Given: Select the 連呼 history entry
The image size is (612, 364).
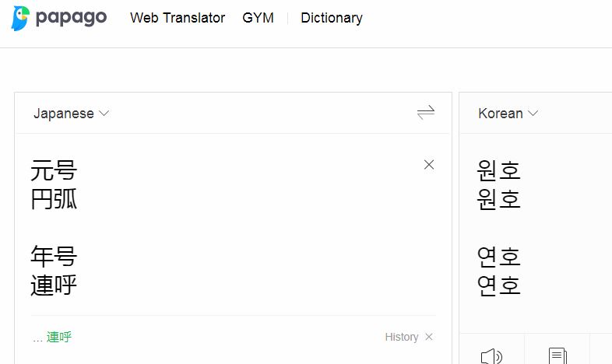Looking at the screenshot, I should (58, 337).
